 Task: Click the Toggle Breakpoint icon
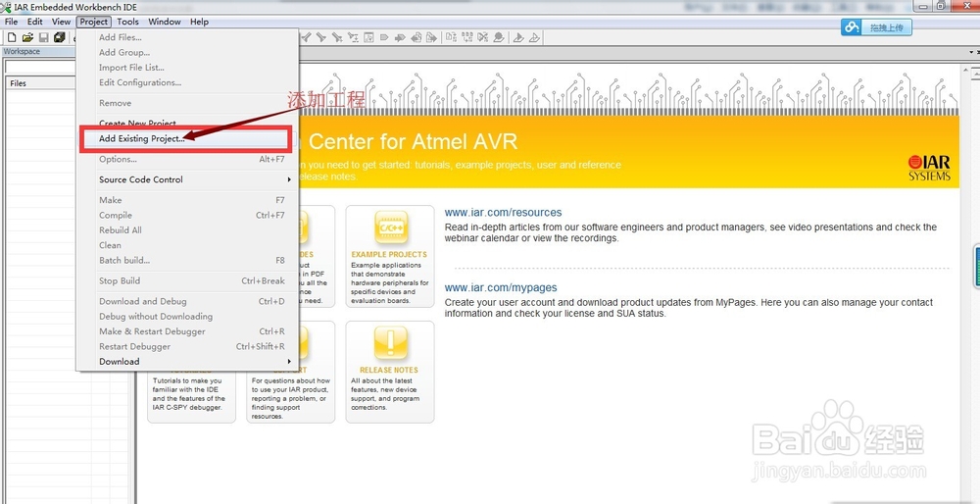click(x=499, y=37)
